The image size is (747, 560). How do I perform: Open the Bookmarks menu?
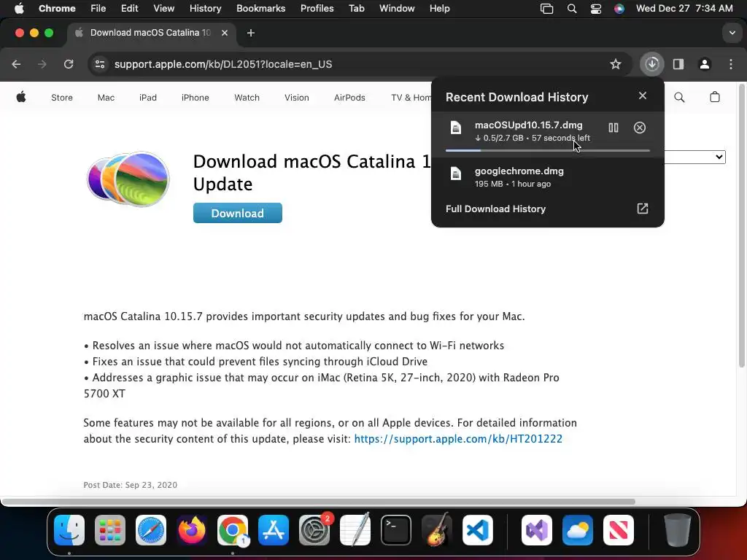point(260,9)
